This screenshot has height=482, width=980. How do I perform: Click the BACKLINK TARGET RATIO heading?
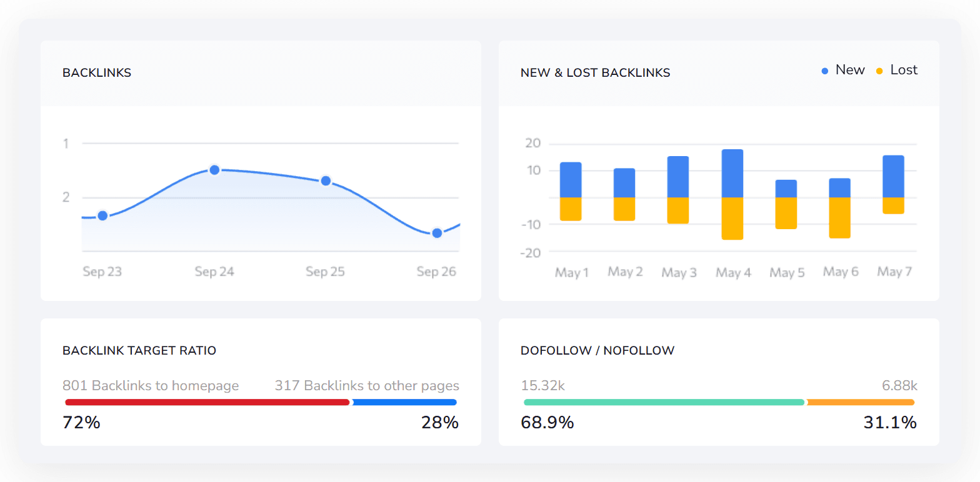click(x=139, y=351)
